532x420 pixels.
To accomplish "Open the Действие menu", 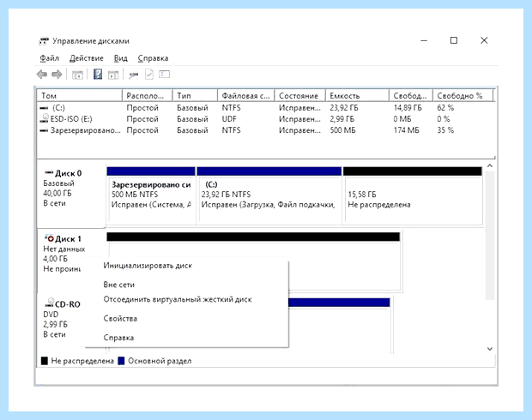I will click(87, 58).
